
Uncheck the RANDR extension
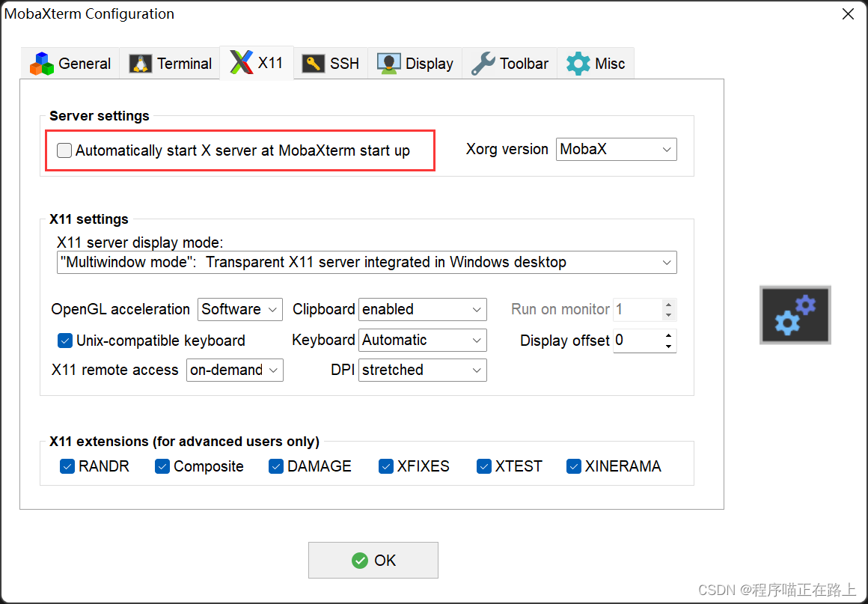point(67,466)
